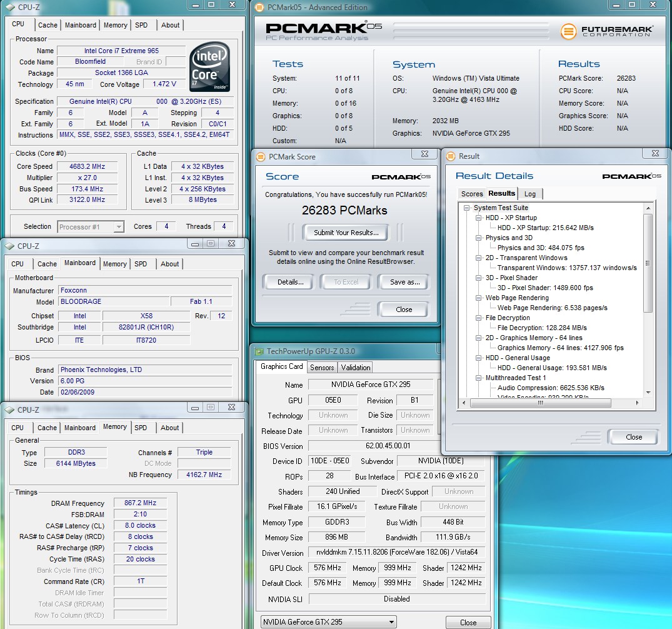Select Audio Compression result row
The image size is (672, 629).
[x=551, y=388]
